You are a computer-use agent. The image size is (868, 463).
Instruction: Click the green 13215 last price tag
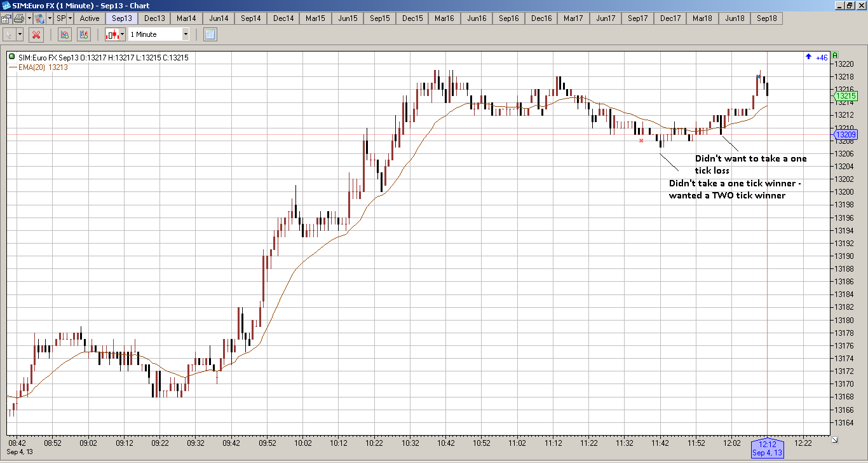coord(846,96)
